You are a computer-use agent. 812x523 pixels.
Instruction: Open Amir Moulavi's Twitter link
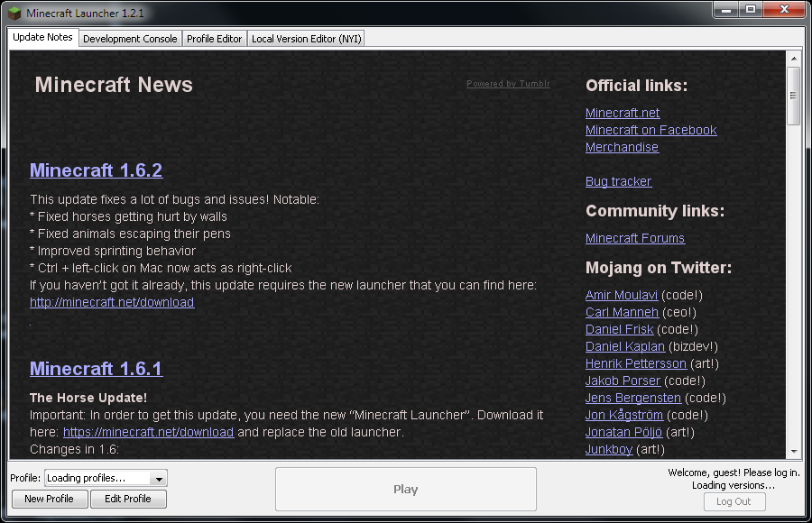pyautogui.click(x=622, y=295)
